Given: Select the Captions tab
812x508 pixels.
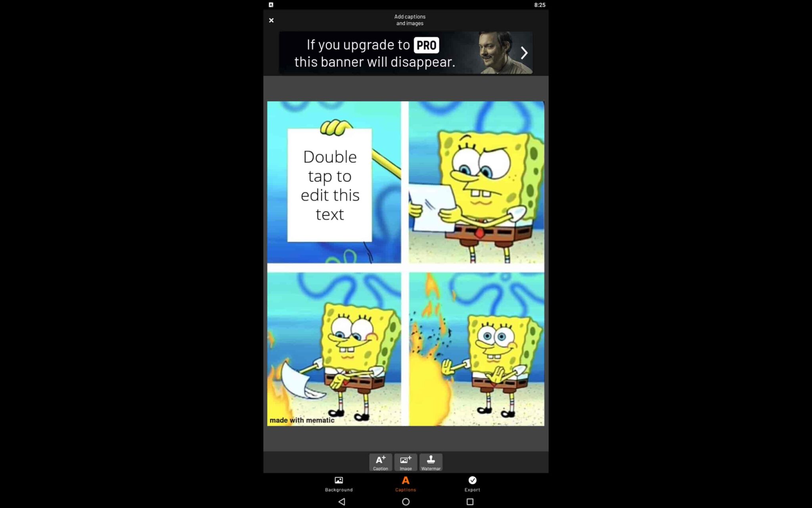Looking at the screenshot, I should (x=405, y=484).
